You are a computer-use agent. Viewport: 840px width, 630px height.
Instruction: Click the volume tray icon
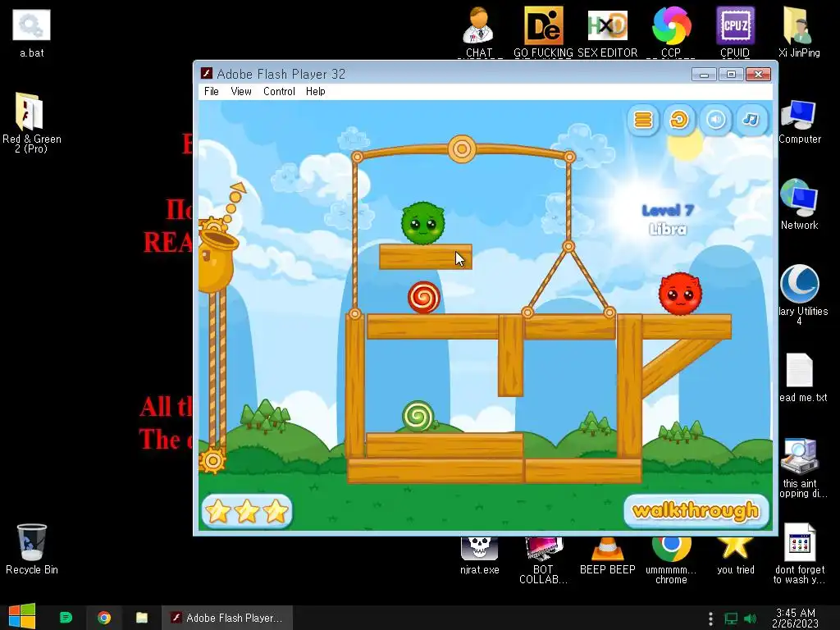(x=751, y=619)
